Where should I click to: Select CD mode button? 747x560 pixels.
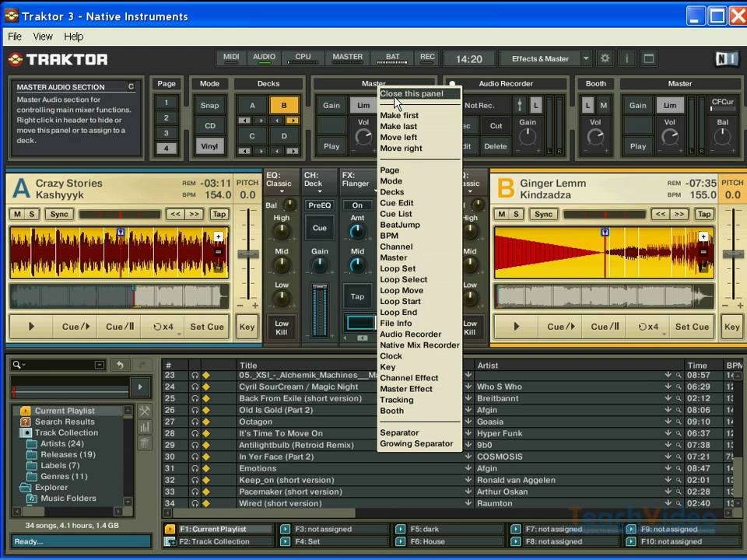click(209, 126)
